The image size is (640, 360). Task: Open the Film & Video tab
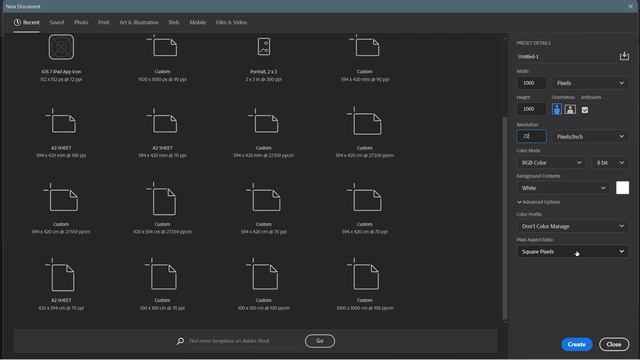(x=231, y=22)
